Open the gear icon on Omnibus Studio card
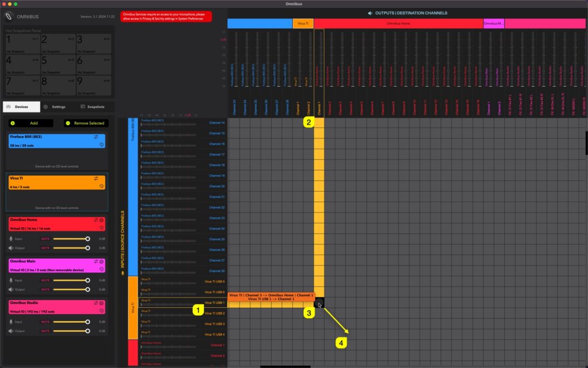Screen dimensions: 588x368 [x=101, y=304]
